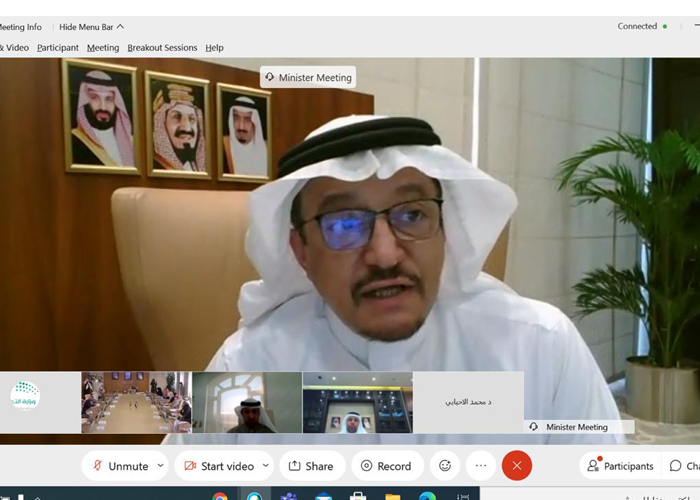Click the red leave meeting button

click(516, 466)
